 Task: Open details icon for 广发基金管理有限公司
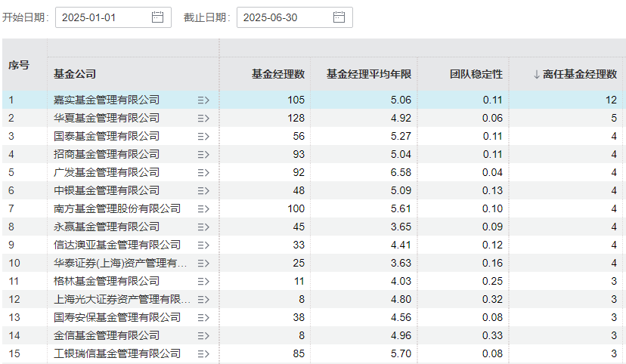[x=203, y=173]
